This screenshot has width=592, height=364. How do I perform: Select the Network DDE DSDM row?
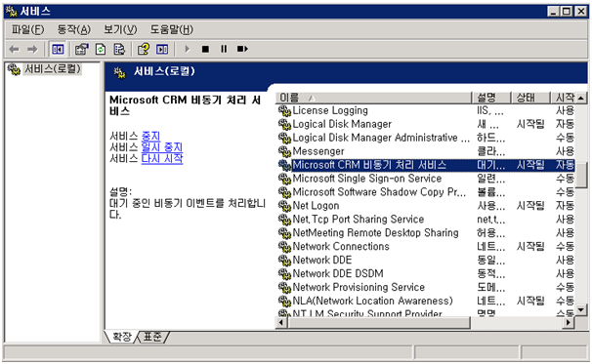[x=426, y=273]
